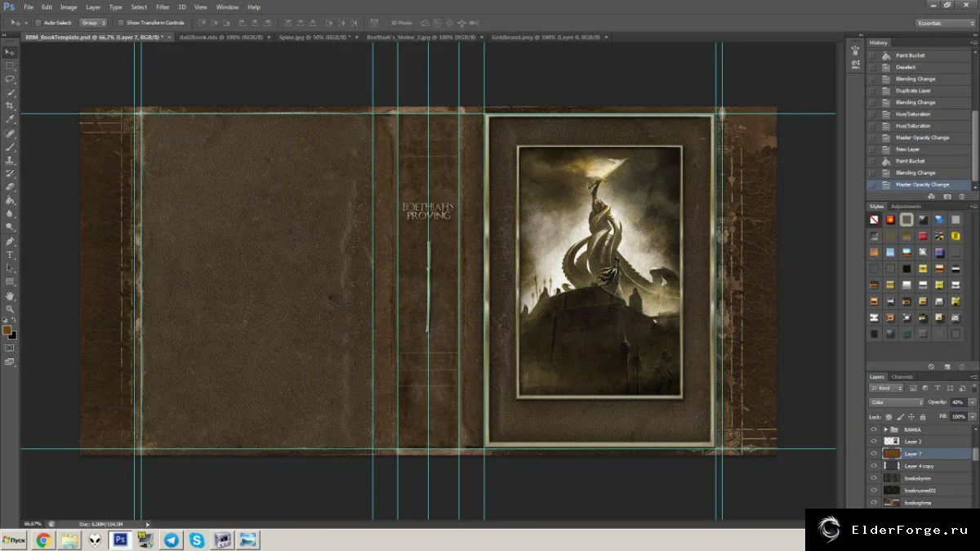Viewport: 980px width, 551px height.
Task: Toggle visibility of bookskyrim layer
Action: point(874,478)
